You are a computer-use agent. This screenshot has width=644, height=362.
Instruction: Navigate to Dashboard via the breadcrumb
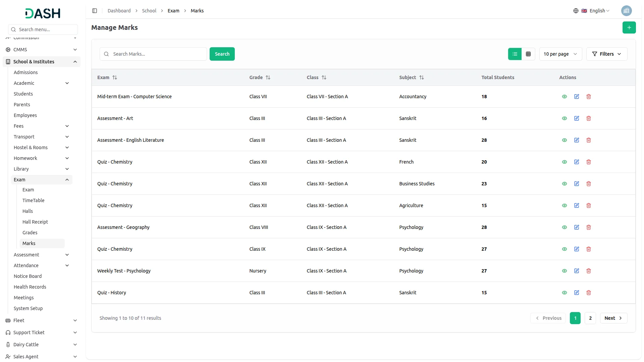(x=119, y=10)
